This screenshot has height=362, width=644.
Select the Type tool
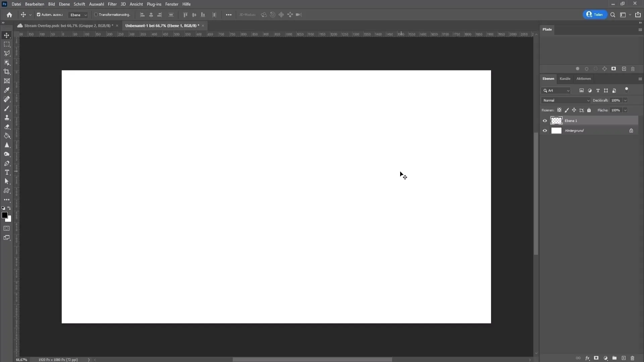click(7, 172)
